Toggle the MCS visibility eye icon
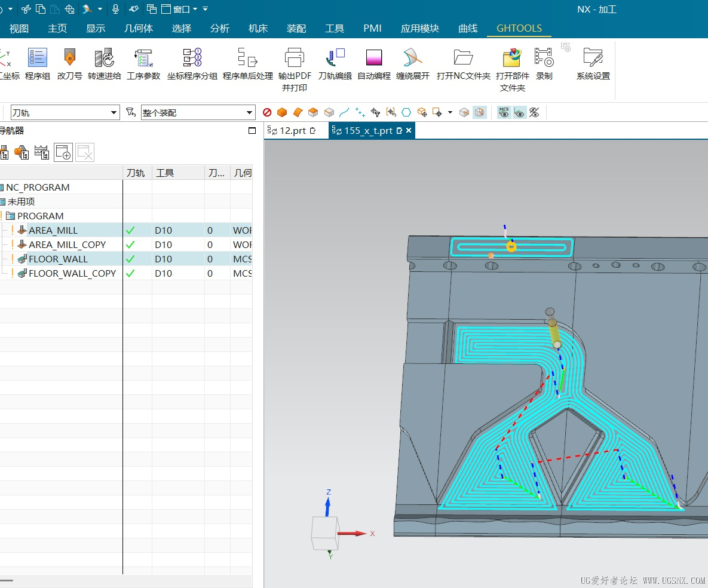This screenshot has width=708, height=588. pos(504,112)
